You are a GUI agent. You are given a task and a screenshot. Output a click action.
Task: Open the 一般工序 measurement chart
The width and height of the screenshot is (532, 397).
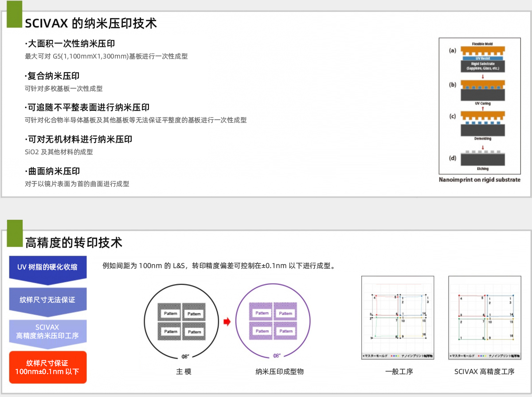pyautogui.click(x=398, y=317)
